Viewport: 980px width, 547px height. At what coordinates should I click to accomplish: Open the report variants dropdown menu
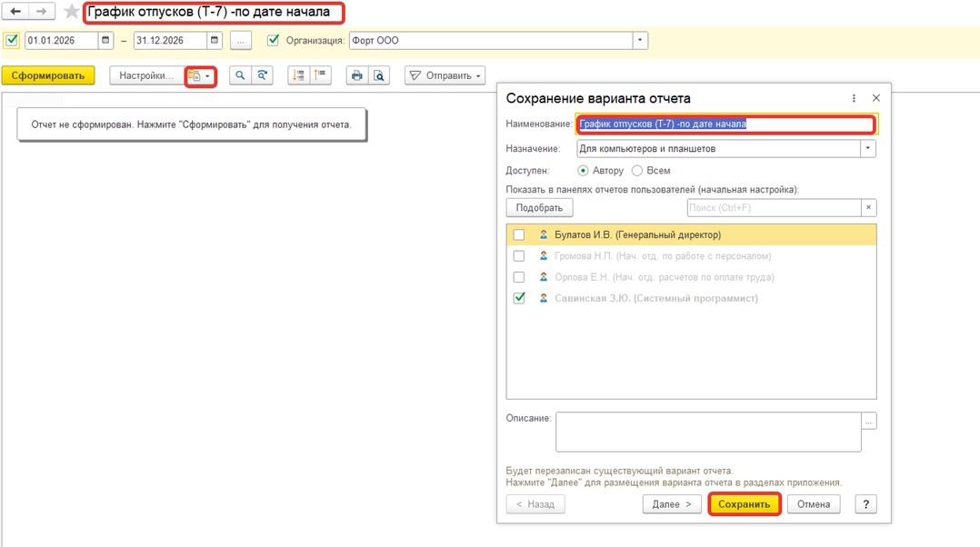click(x=200, y=76)
